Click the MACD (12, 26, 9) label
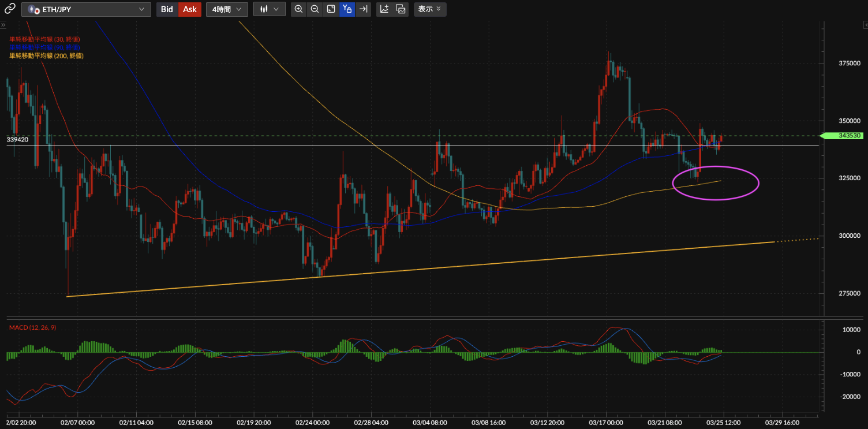 (32, 328)
